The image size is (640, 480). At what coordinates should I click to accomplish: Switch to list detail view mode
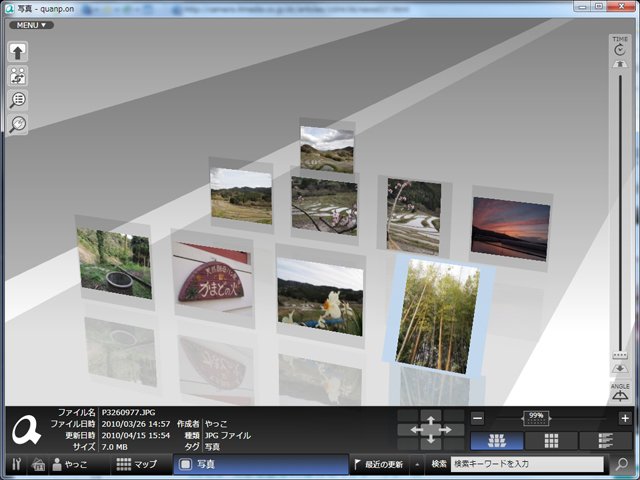(606, 441)
